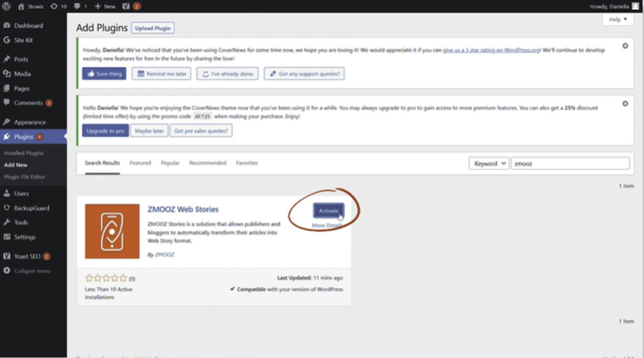Select the Search Results tab
The height and width of the screenshot is (358, 644).
pos(103,163)
